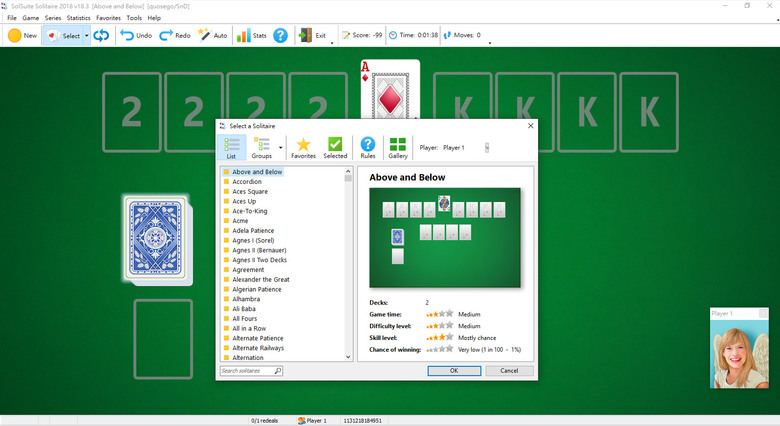The height and width of the screenshot is (426, 780).
Task: Open the Tools menu
Action: pos(134,18)
